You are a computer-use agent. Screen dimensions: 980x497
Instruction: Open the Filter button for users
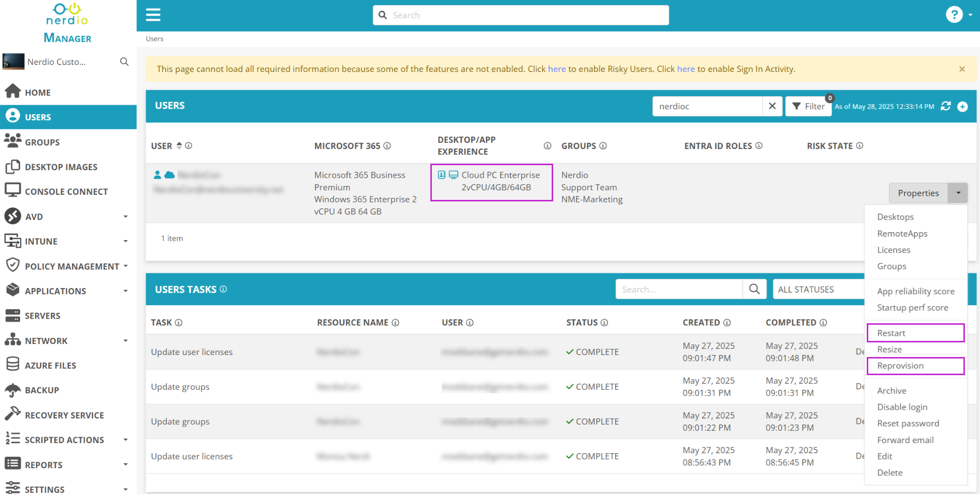tap(808, 106)
